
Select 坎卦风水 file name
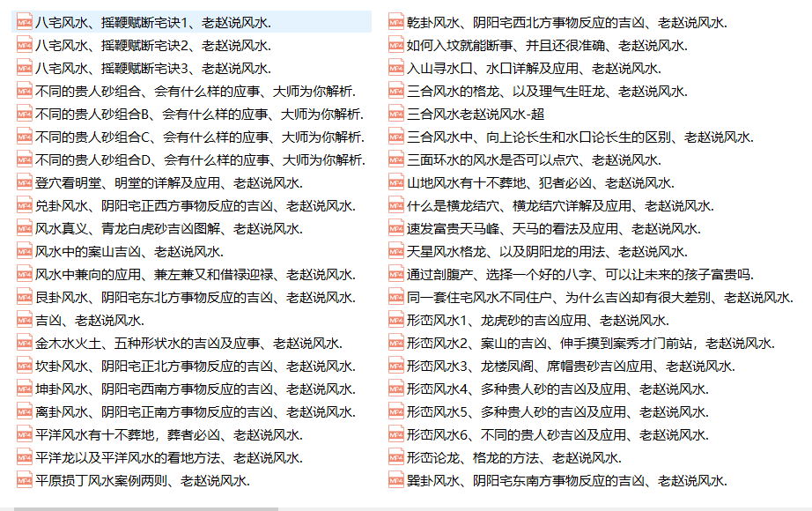tap(195, 366)
